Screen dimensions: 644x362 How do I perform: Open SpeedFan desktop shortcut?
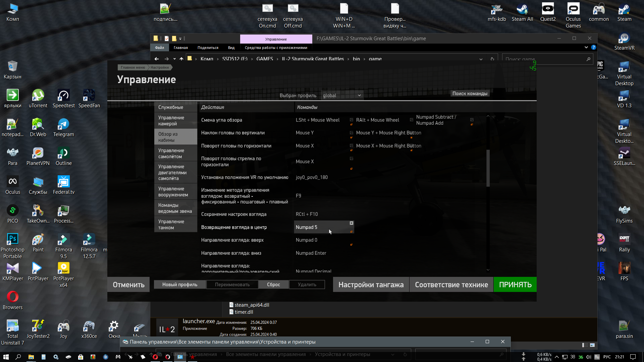[89, 99]
